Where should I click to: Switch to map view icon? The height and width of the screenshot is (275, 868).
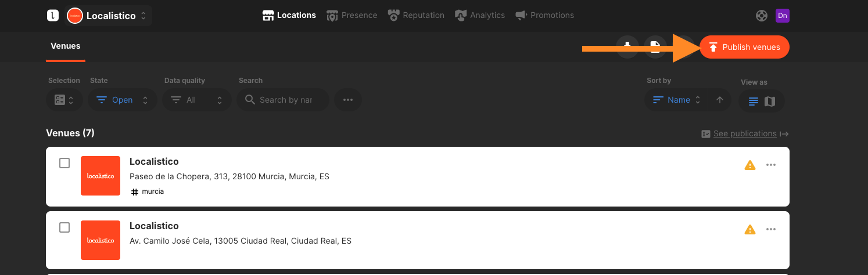tap(770, 102)
